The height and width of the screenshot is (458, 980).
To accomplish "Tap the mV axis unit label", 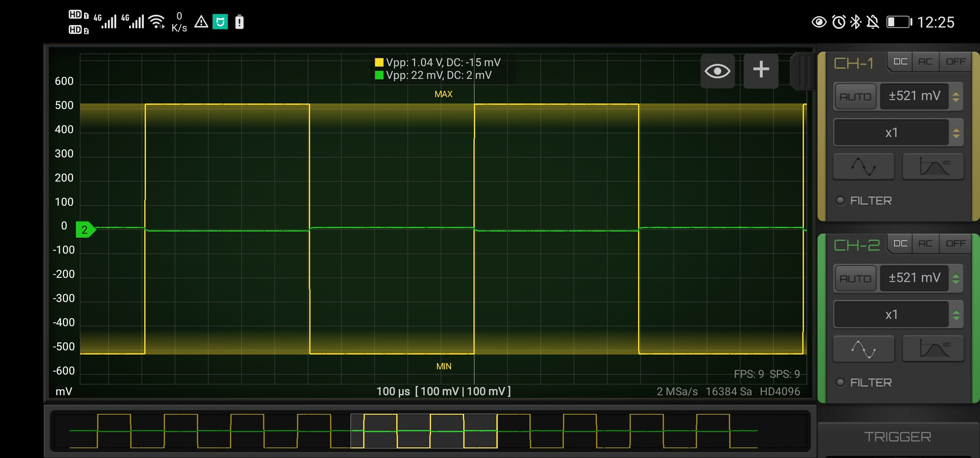I will tap(64, 391).
